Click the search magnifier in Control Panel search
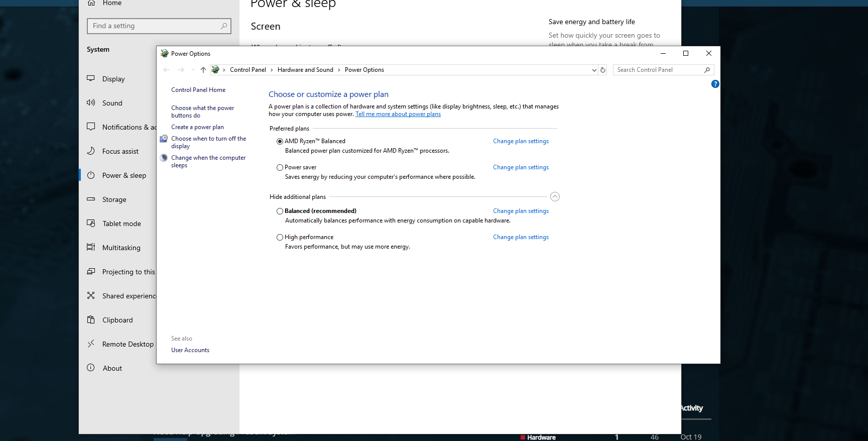Screen dimensions: 868x441 [707, 70]
